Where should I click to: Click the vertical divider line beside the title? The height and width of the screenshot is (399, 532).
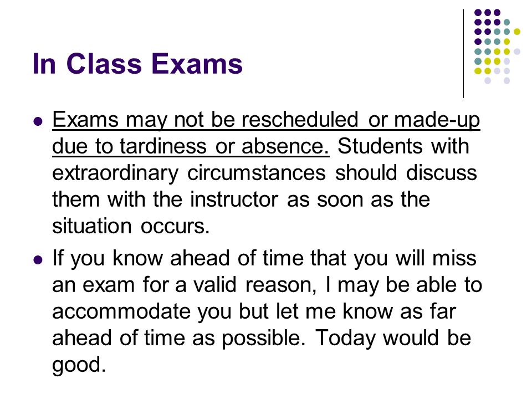463,54
